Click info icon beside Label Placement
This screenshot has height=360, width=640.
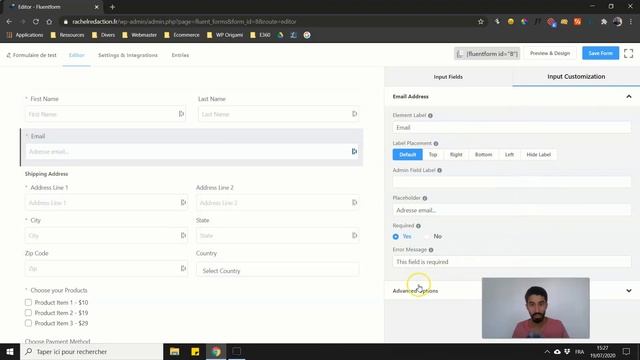436,144
